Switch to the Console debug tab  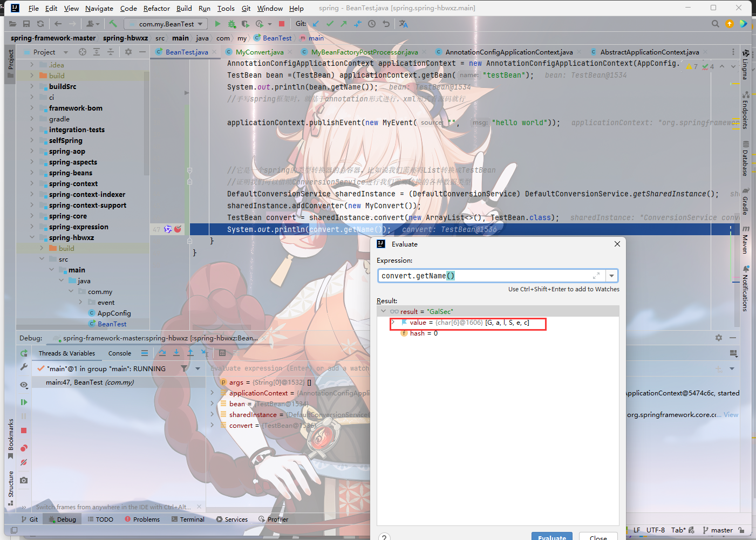(120, 353)
